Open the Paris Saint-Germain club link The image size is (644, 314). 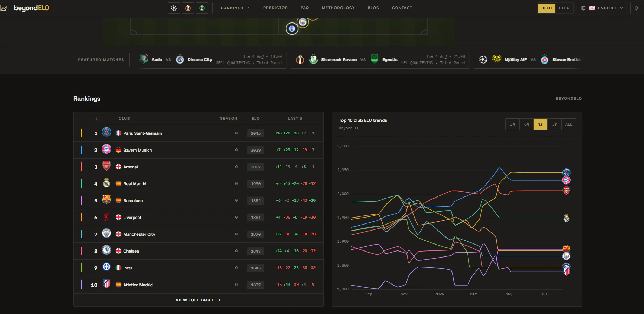pyautogui.click(x=143, y=133)
